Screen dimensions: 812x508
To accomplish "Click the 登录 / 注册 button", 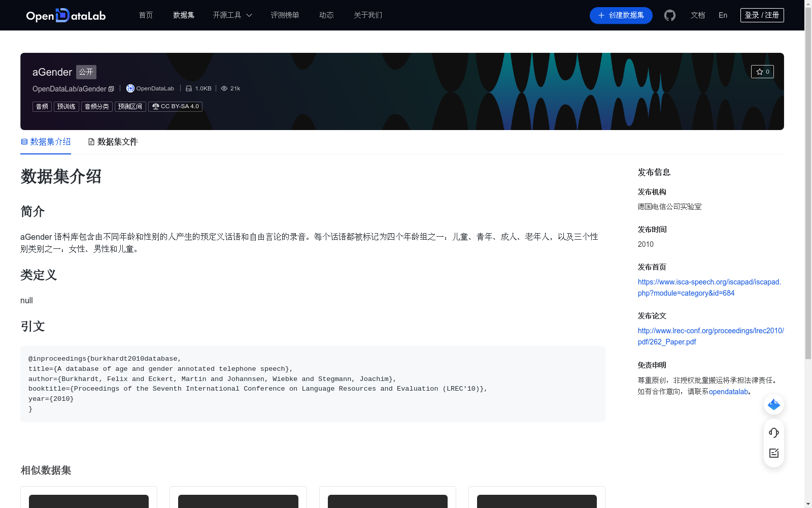I will coord(762,15).
